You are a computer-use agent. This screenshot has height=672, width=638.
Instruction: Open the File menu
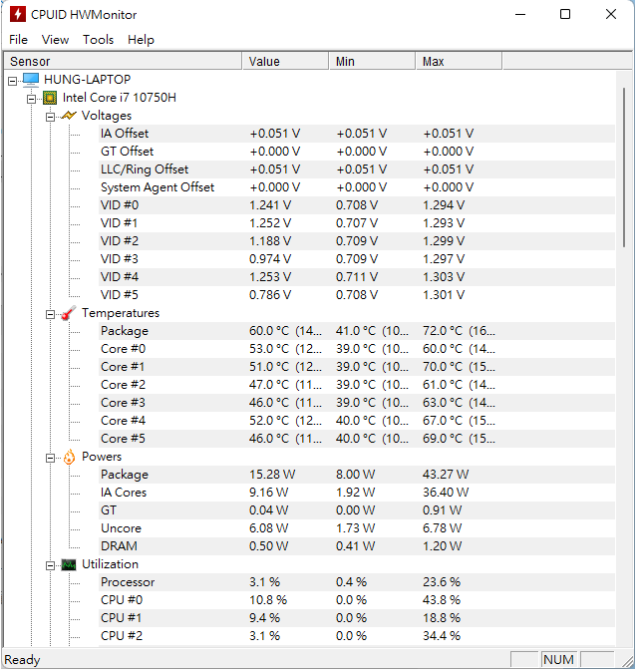(x=18, y=40)
